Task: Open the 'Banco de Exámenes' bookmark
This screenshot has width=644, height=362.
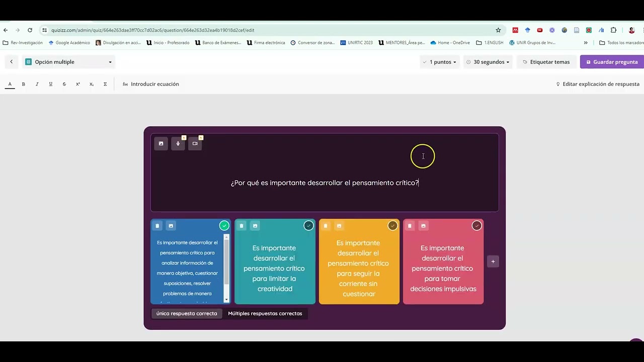Action: (218, 43)
